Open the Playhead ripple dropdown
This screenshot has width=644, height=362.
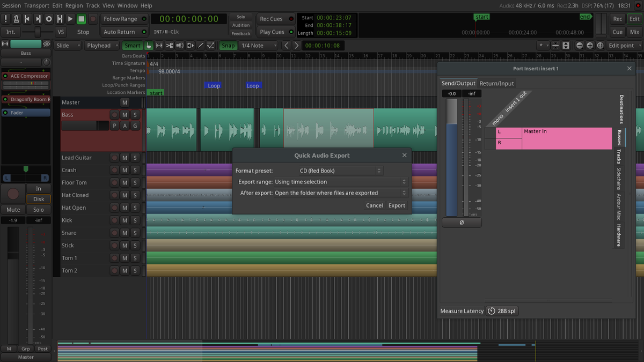pyautogui.click(x=102, y=46)
